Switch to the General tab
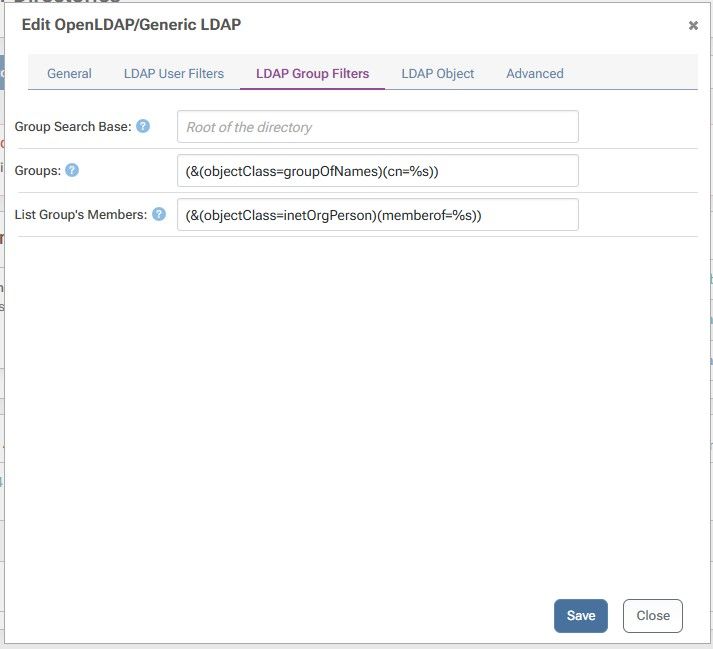Viewport: 713px width, 649px height. (x=69, y=73)
